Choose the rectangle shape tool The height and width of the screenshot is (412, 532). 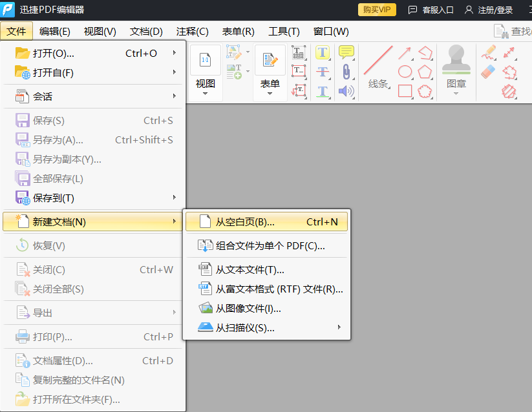[405, 91]
